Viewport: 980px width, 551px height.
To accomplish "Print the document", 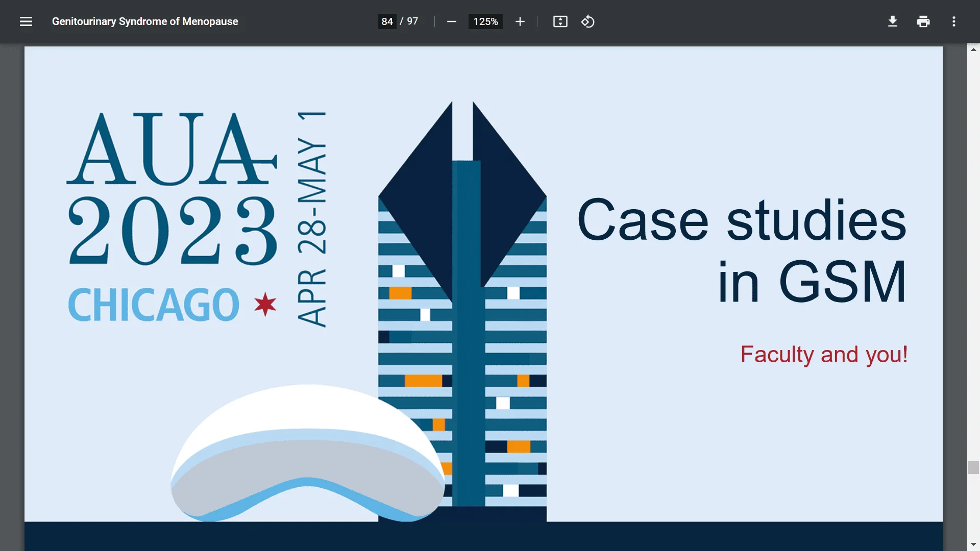I will tap(923, 21).
